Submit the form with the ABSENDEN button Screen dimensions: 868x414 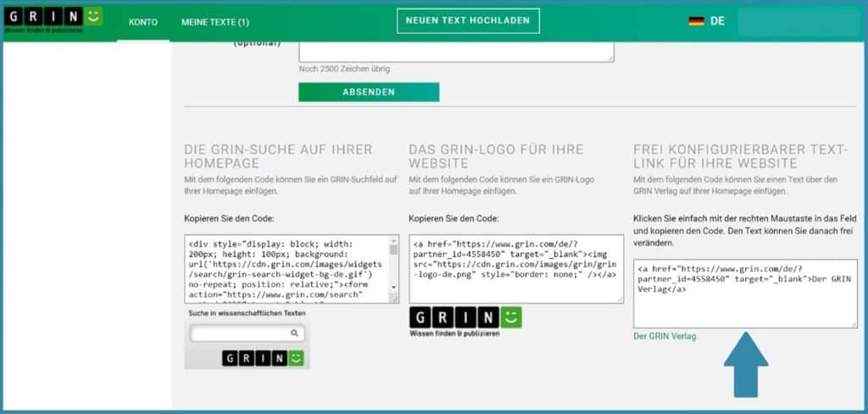[x=369, y=92]
